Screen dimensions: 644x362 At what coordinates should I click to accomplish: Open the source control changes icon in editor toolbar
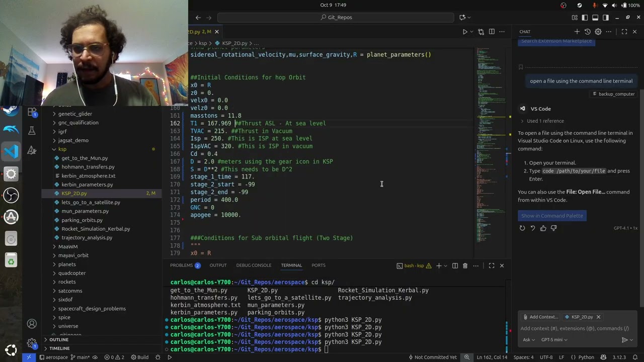pos(481,32)
